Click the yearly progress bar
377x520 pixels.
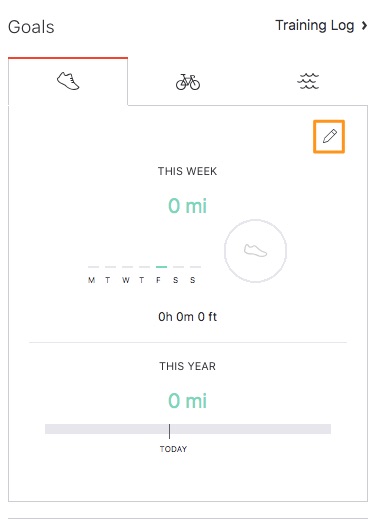coord(188,429)
